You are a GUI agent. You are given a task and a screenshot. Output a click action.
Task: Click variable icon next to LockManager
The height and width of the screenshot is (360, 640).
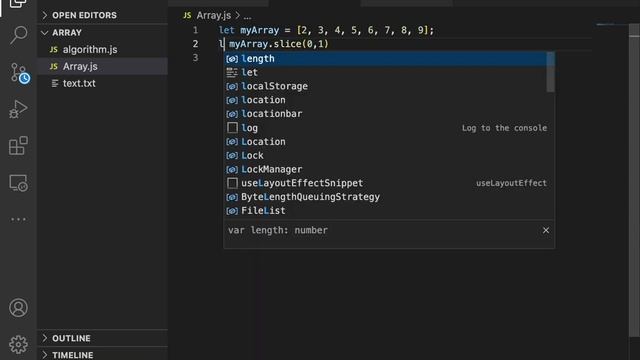coord(232,169)
